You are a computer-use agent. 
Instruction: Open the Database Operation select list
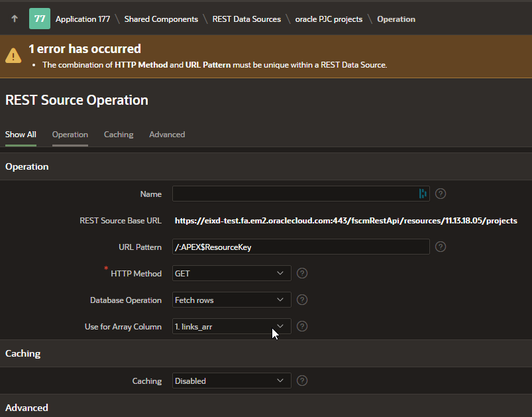click(x=231, y=300)
